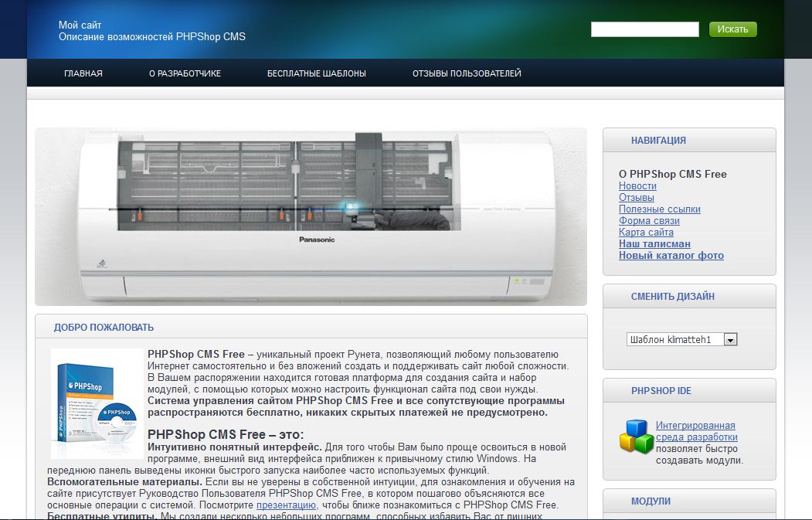Click the Мой сайт site title
This screenshot has height=520, width=812.
coord(80,25)
